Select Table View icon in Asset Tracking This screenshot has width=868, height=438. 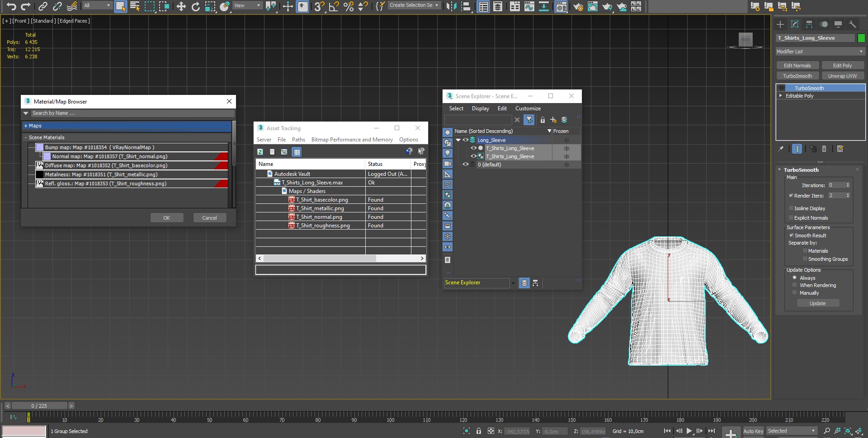coord(297,152)
